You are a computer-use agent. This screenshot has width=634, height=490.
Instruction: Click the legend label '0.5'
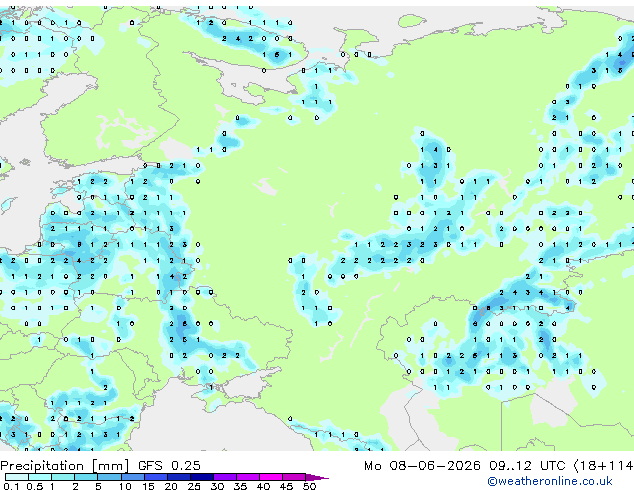click(x=35, y=486)
